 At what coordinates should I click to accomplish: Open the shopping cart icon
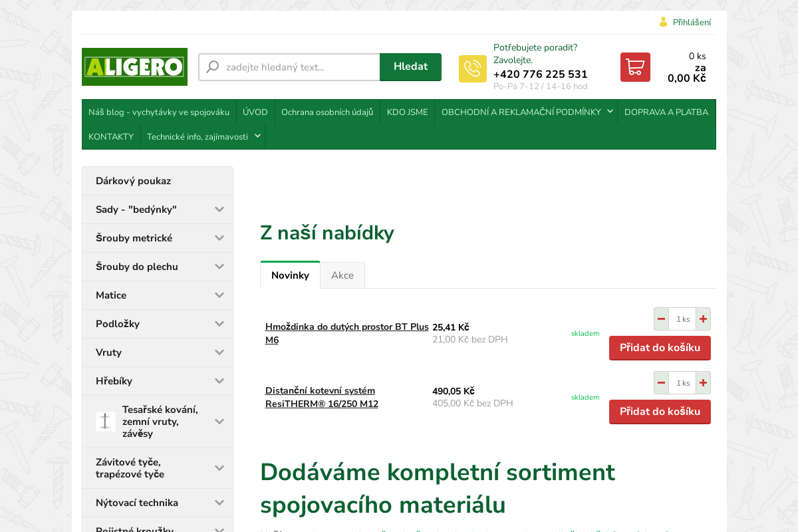[x=635, y=66]
